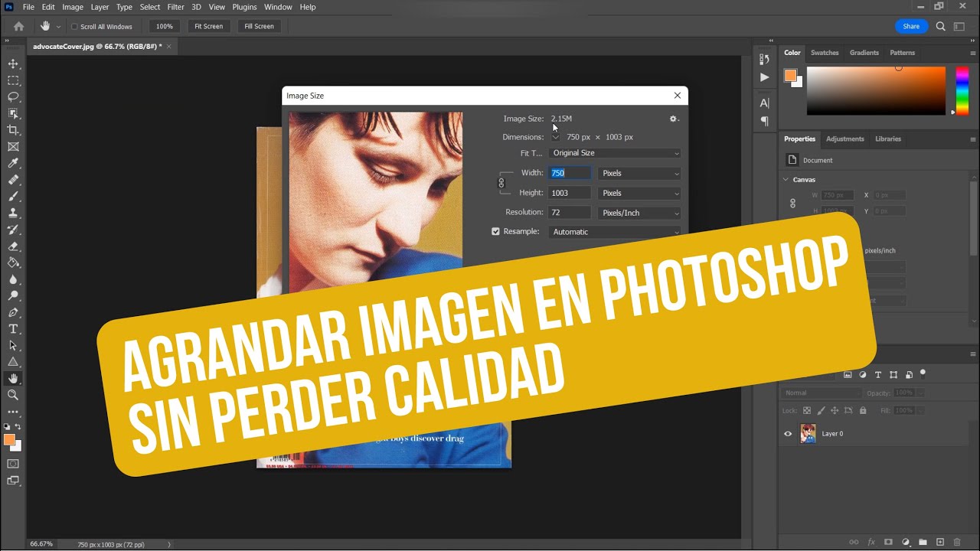Select the Spot Healing Brush tool

(x=13, y=180)
